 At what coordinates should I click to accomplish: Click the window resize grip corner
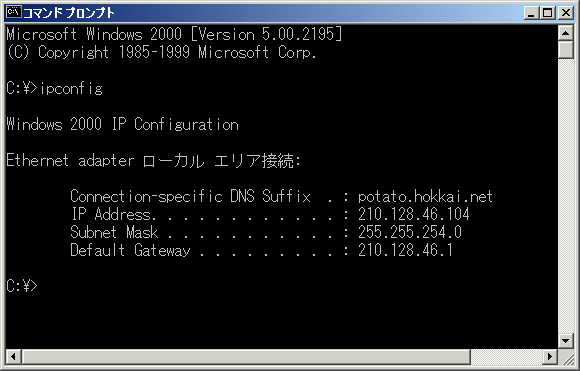pos(566,357)
